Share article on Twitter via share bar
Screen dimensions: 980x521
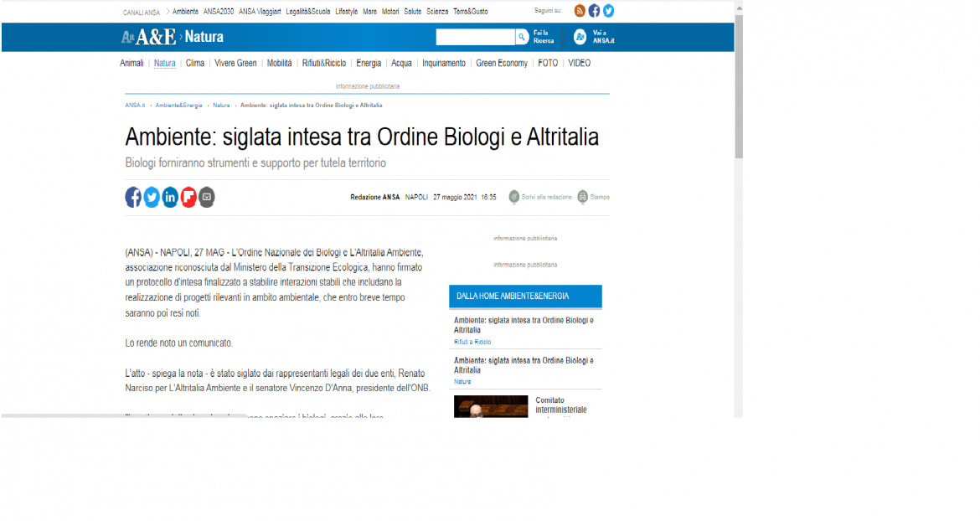point(152,197)
